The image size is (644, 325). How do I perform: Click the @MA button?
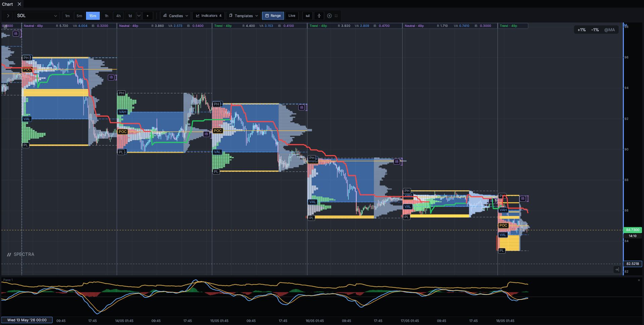click(609, 30)
